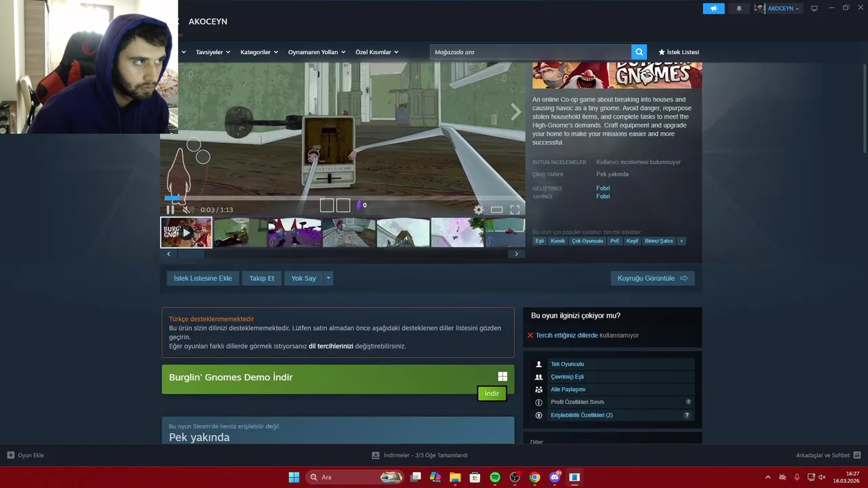Enter fullscreen on the video player
This screenshot has width=868, height=488.
(x=515, y=210)
